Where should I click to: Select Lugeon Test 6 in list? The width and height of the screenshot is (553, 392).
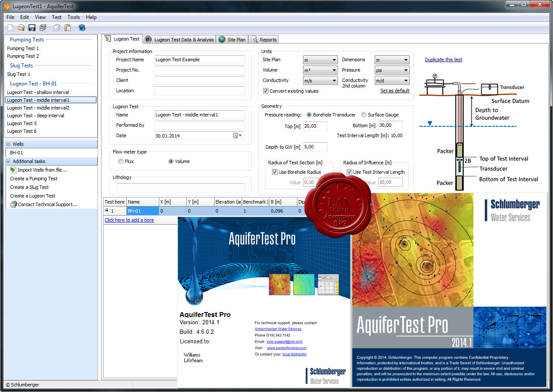point(22,131)
